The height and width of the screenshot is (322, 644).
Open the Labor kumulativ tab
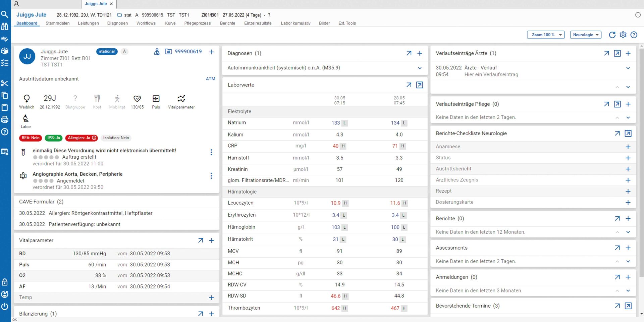(x=296, y=23)
